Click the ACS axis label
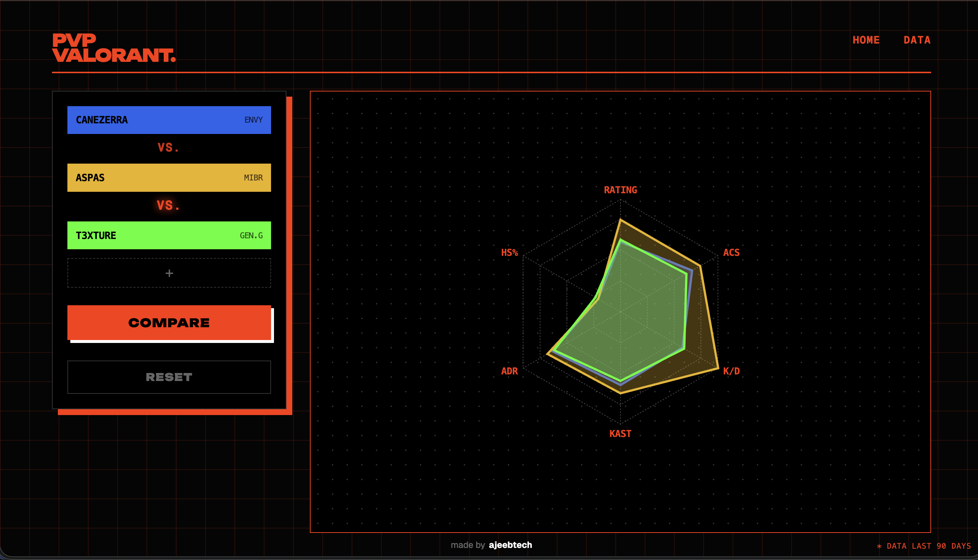The image size is (978, 560). click(731, 253)
